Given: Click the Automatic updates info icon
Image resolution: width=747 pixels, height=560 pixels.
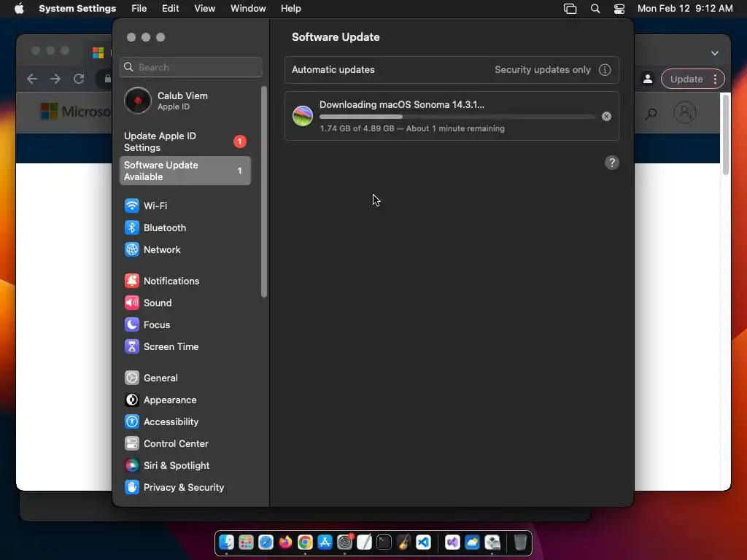Looking at the screenshot, I should (605, 69).
